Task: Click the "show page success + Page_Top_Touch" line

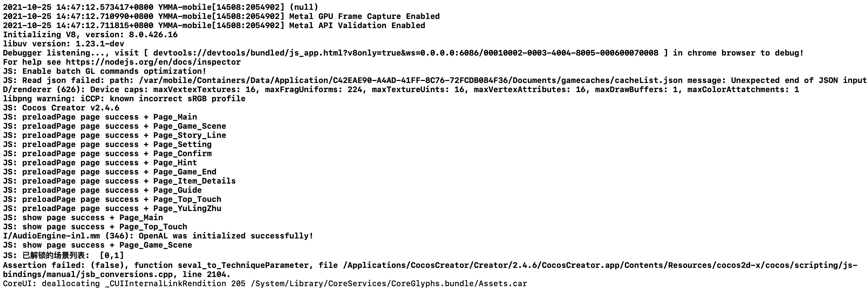Action: click(x=95, y=227)
